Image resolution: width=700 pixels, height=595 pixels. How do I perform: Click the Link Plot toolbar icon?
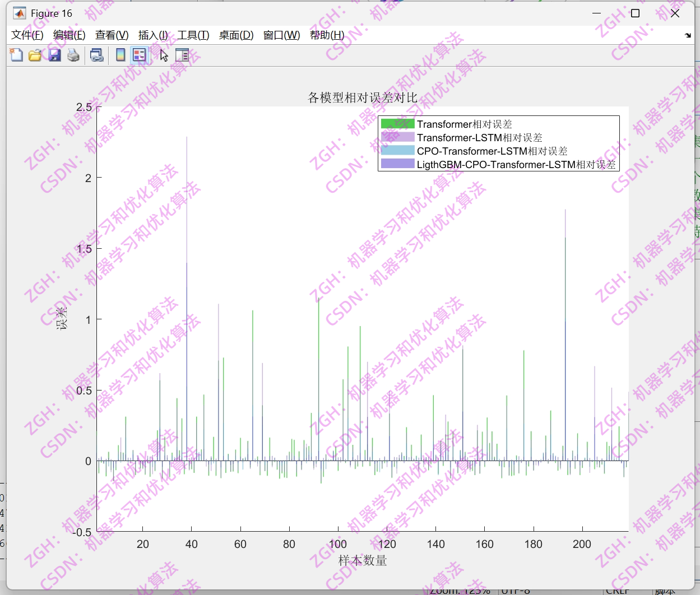(x=97, y=55)
